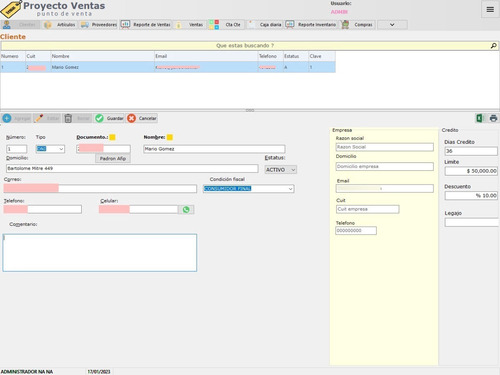Export to Excel icon
The width and height of the screenshot is (500, 375).
[x=480, y=118]
